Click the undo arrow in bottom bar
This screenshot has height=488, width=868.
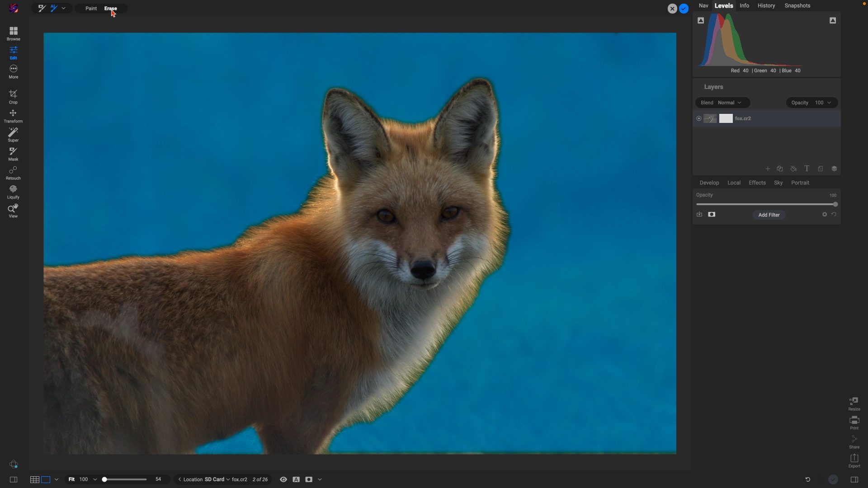point(808,479)
